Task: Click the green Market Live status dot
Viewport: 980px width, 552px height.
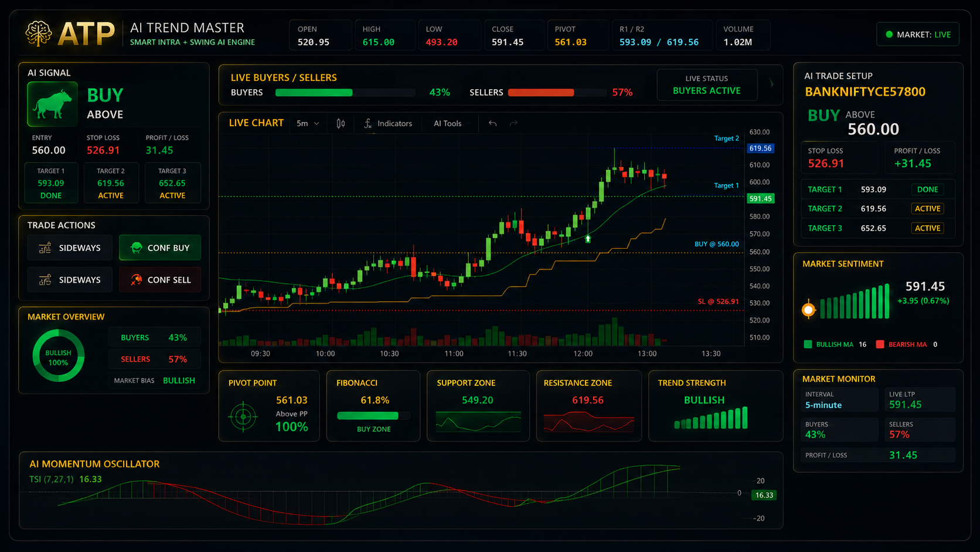Action: [x=889, y=35]
